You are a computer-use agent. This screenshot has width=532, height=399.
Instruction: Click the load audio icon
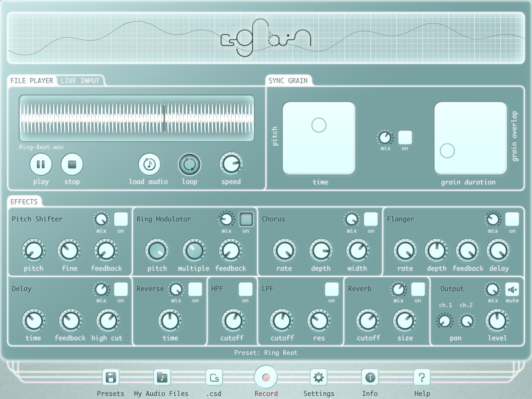pyautogui.click(x=149, y=164)
